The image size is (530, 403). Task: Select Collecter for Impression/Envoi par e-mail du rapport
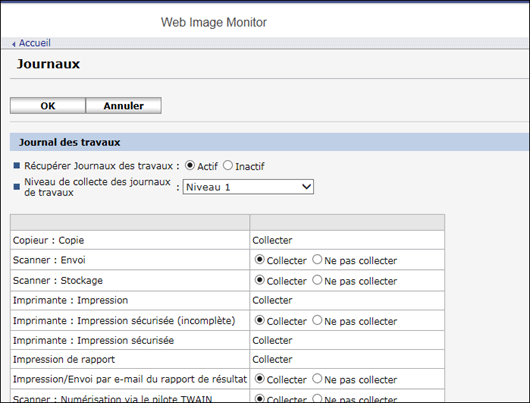(x=259, y=379)
